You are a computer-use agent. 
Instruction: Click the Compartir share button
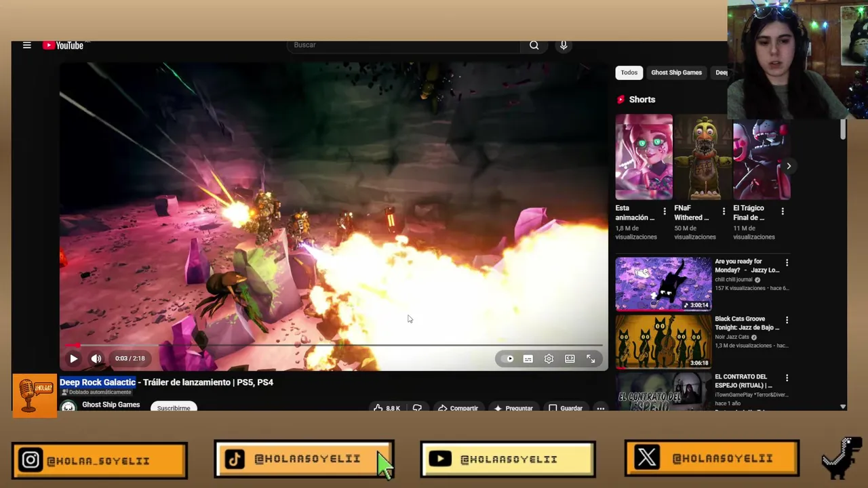pos(458,408)
